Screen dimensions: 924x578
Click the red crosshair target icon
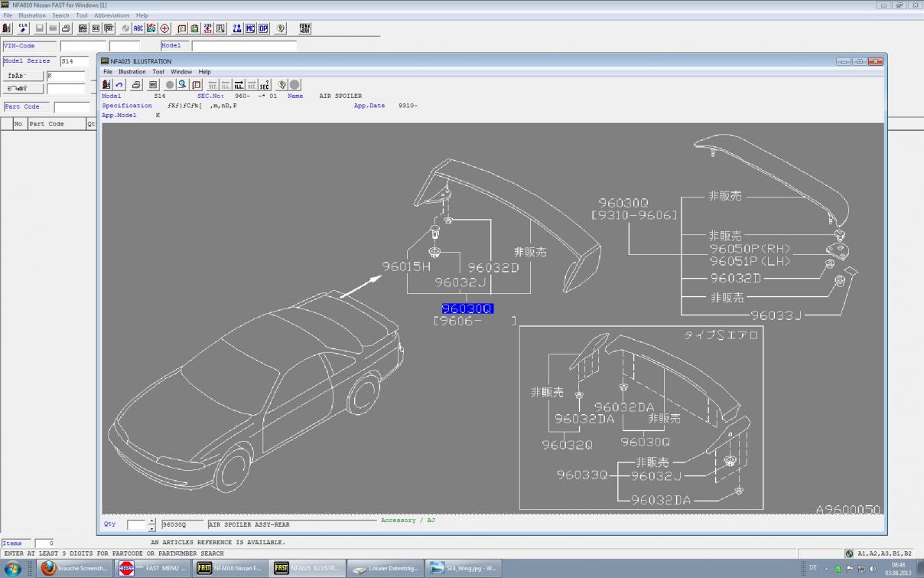pyautogui.click(x=164, y=28)
